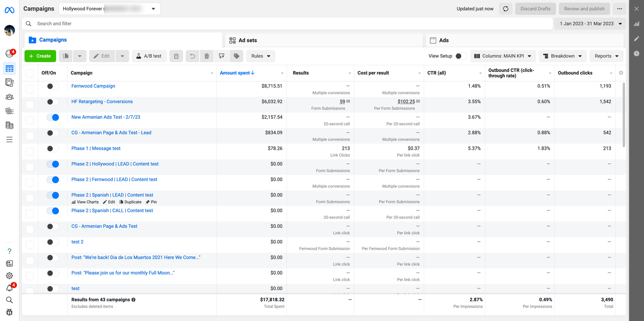Click the Undo arrow icon
This screenshot has height=321, width=644.
(x=192, y=56)
